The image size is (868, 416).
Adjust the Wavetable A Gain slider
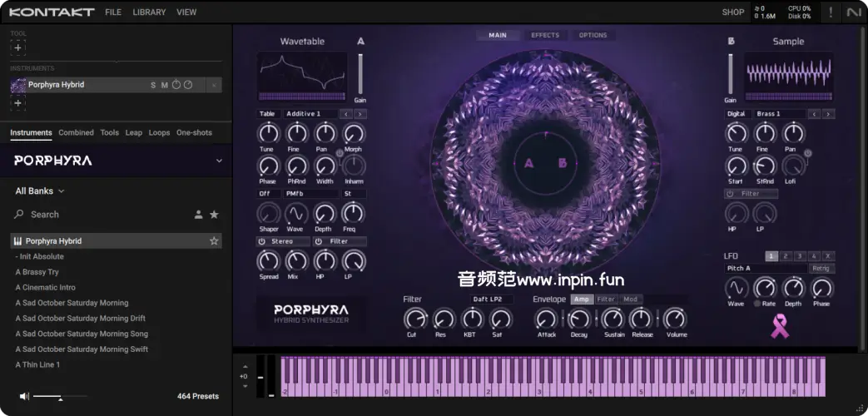[x=360, y=73]
